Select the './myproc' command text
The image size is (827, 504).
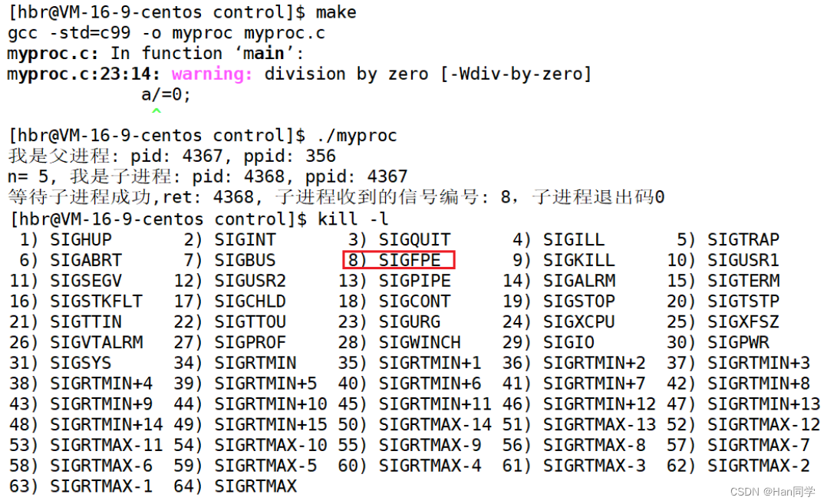click(x=357, y=135)
